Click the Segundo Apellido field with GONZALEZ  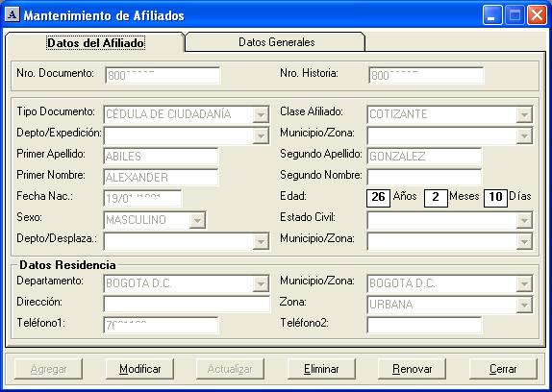tap(424, 157)
